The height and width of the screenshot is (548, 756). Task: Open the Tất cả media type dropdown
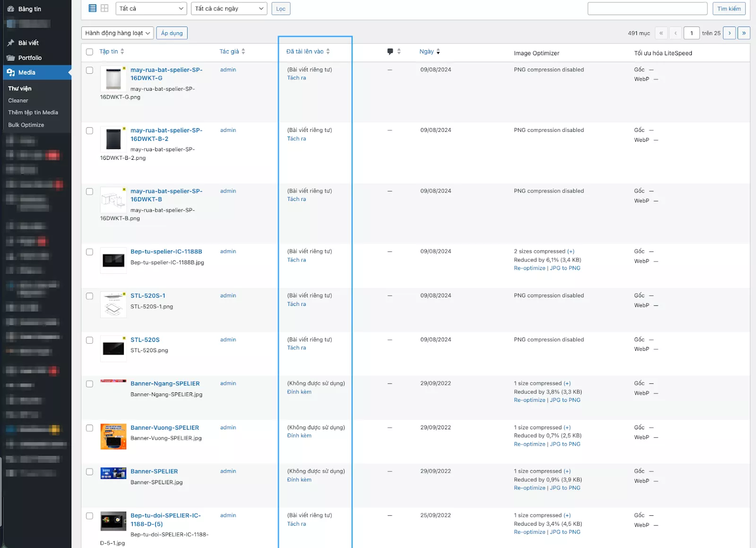pyautogui.click(x=151, y=8)
